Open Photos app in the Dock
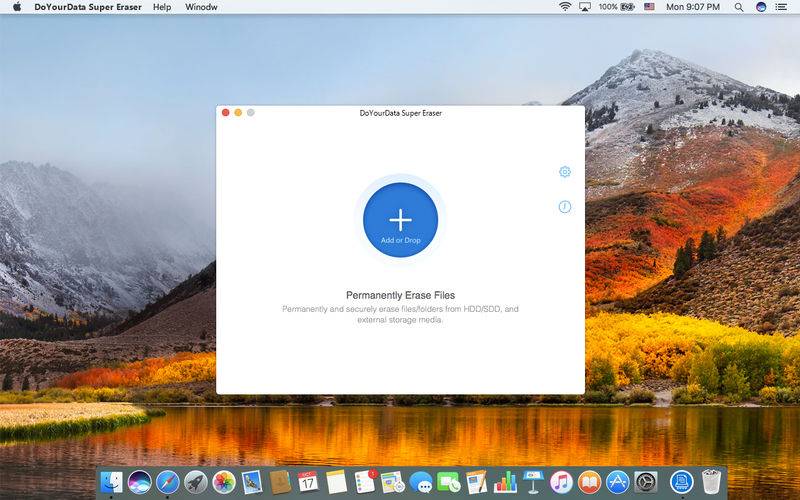Screen dimensions: 800x500 click(224, 482)
